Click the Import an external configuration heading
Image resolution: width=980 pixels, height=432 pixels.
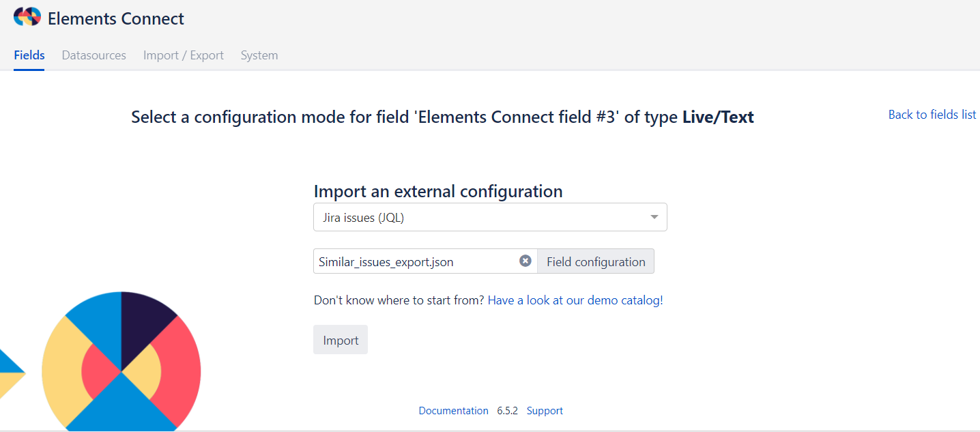click(x=437, y=191)
